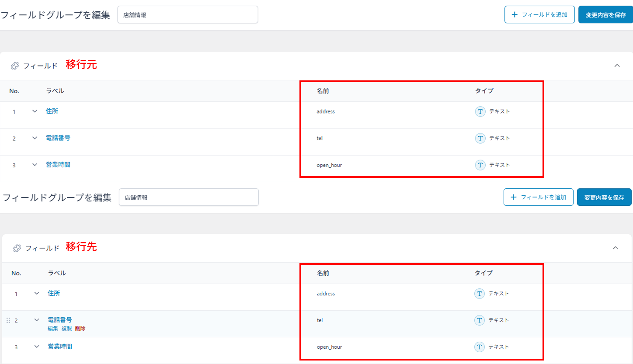Screen dimensions: 633x364
Task: Expand the 住所 row chevron in 移行元 list
Action: (x=35, y=111)
